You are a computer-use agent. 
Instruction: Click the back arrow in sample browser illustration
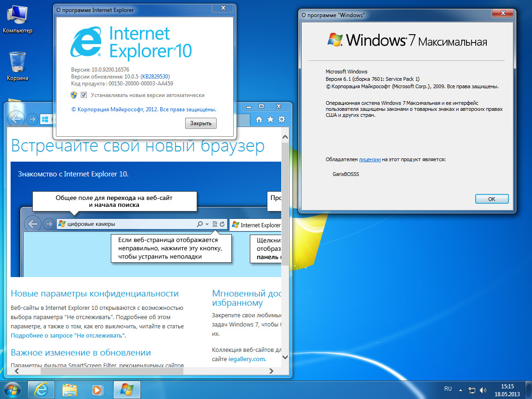click(33, 224)
